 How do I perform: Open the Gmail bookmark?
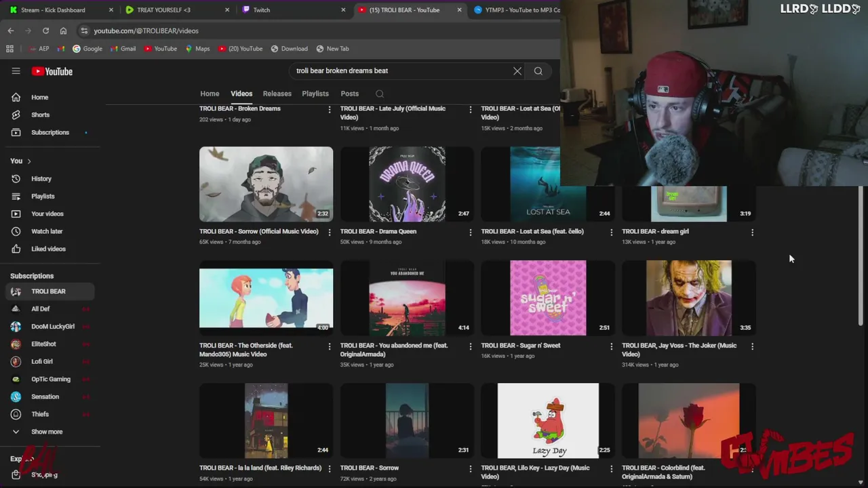[x=123, y=49]
